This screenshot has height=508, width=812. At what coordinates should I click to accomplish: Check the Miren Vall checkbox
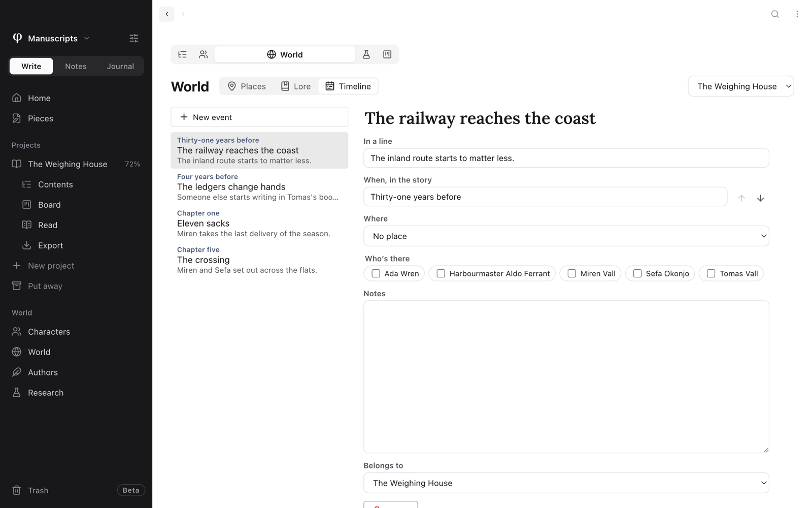point(572,273)
